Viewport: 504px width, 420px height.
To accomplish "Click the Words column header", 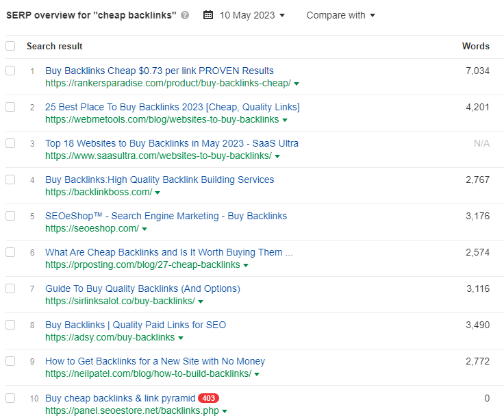I will point(476,46).
